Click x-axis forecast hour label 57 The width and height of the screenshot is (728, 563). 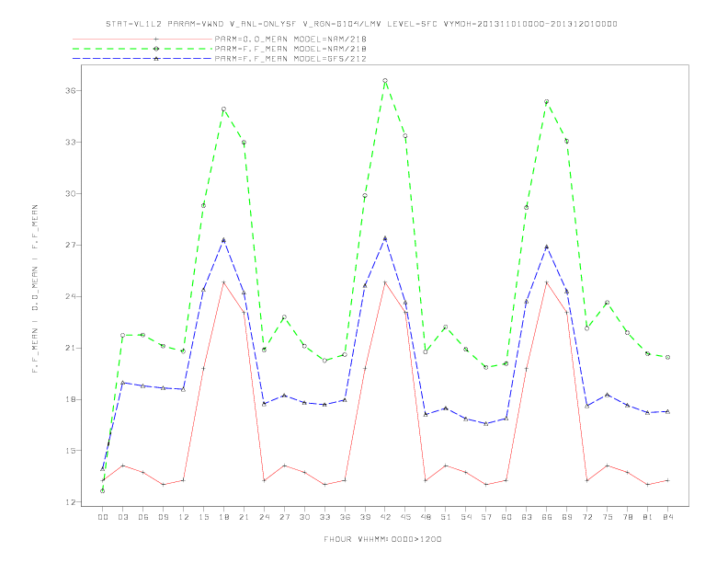[486, 517]
